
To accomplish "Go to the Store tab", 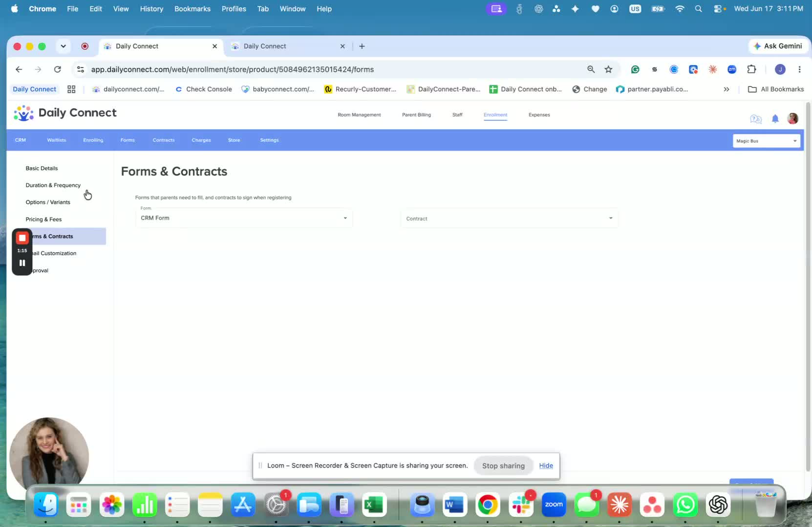I will (x=234, y=140).
